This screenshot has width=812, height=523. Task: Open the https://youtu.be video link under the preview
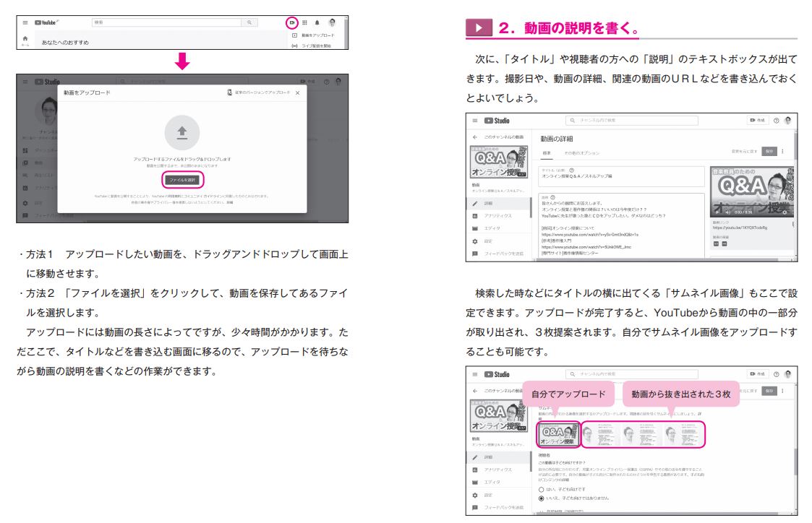click(740, 227)
